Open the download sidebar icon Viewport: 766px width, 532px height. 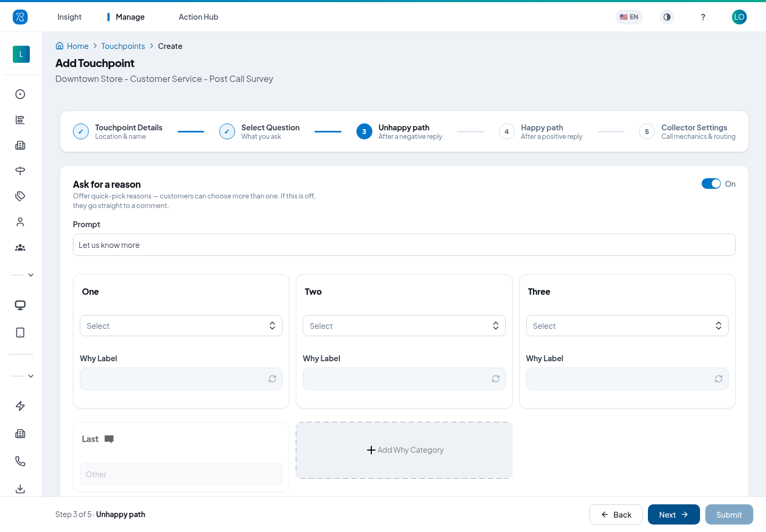coord(20,489)
